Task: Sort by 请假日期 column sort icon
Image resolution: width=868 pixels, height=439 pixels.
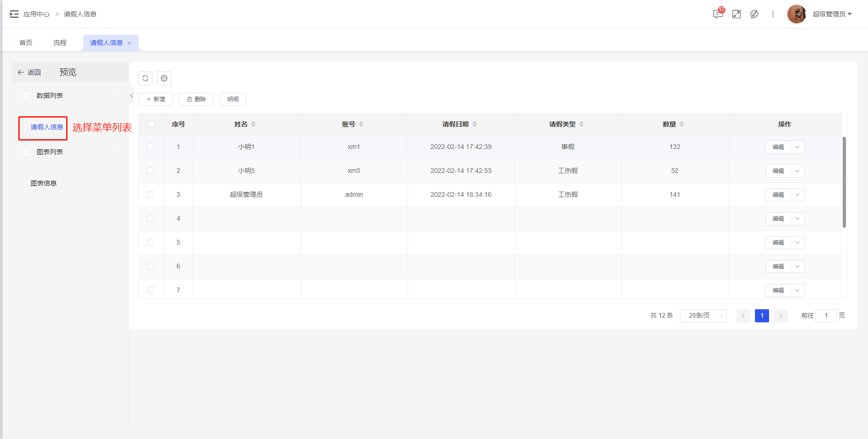Action: click(475, 124)
